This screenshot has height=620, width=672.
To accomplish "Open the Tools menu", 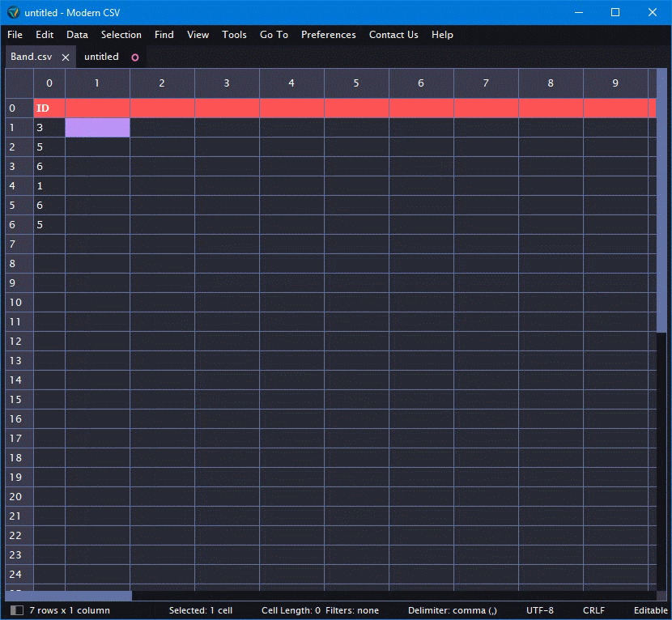I will point(234,35).
